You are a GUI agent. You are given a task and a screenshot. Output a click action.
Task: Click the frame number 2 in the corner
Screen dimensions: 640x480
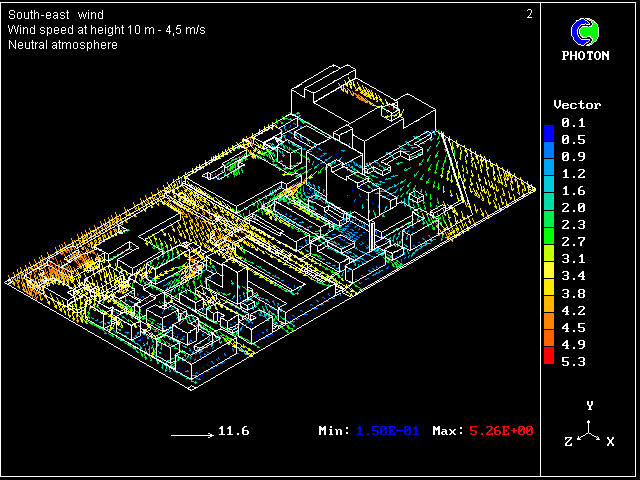(x=529, y=14)
